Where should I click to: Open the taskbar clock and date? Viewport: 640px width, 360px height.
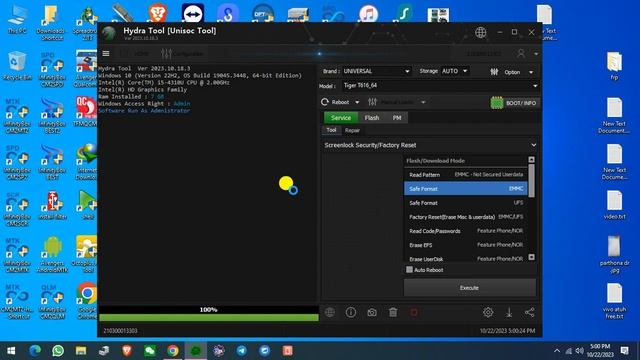click(600, 351)
